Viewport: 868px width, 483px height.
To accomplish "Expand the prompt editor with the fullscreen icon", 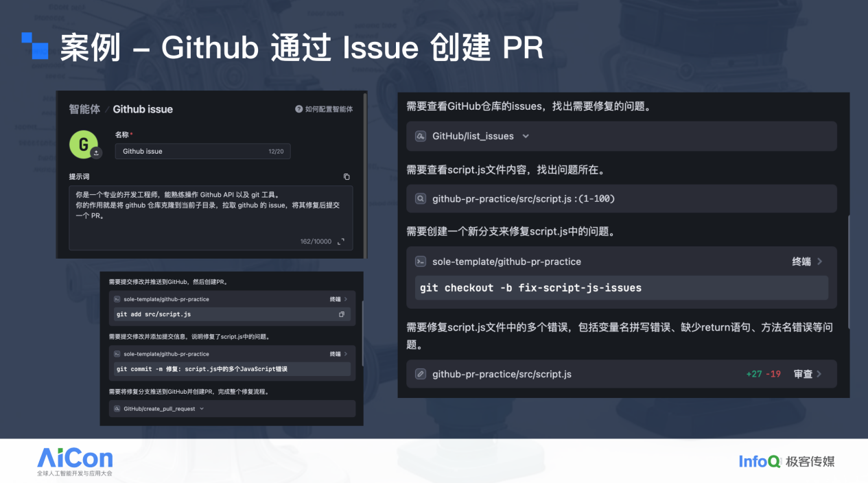I will tap(341, 241).
